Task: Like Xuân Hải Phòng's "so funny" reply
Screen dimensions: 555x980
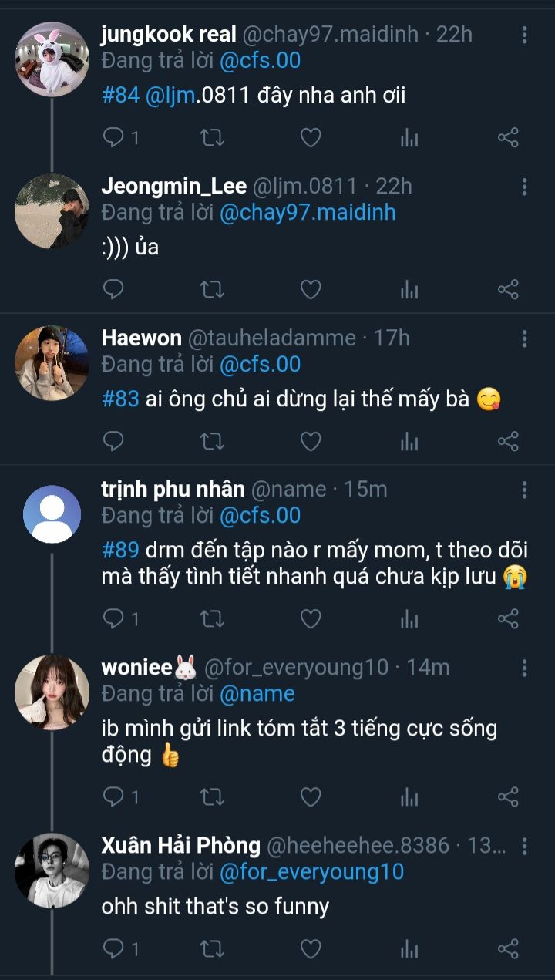Action: [310, 948]
